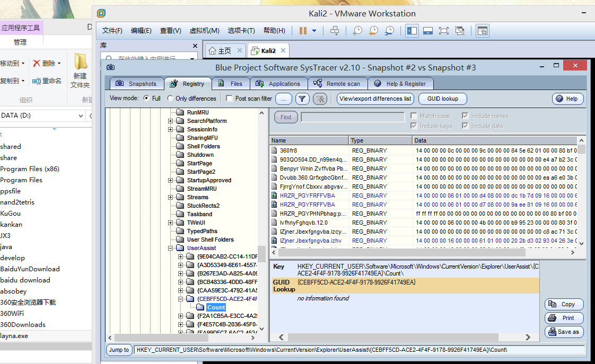Click the Save as button

(x=564, y=332)
